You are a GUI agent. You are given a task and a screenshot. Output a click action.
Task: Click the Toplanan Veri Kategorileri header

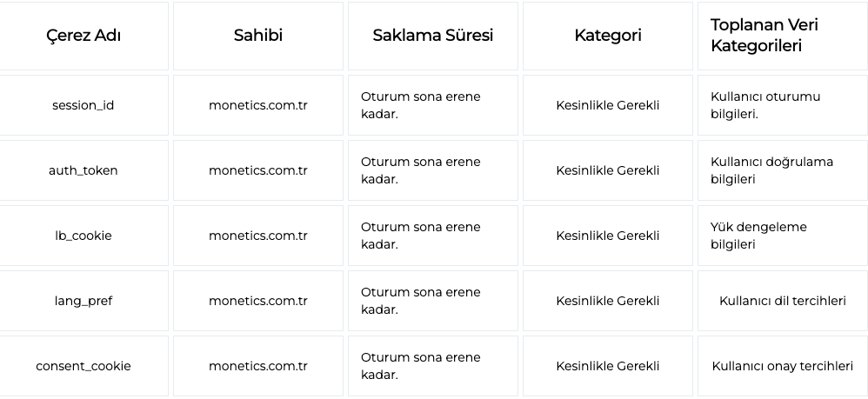coord(783,36)
